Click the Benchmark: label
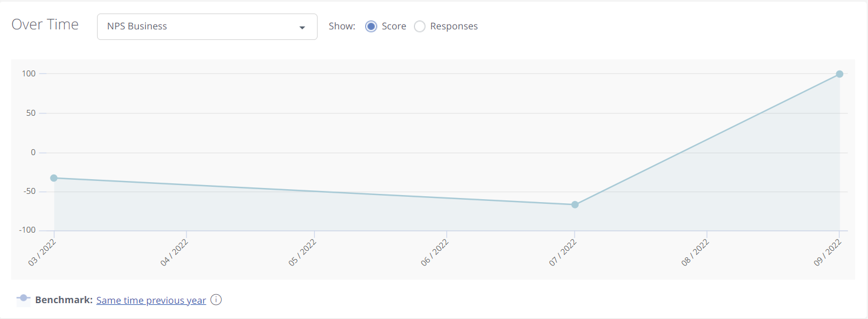This screenshot has width=868, height=319. [x=64, y=300]
